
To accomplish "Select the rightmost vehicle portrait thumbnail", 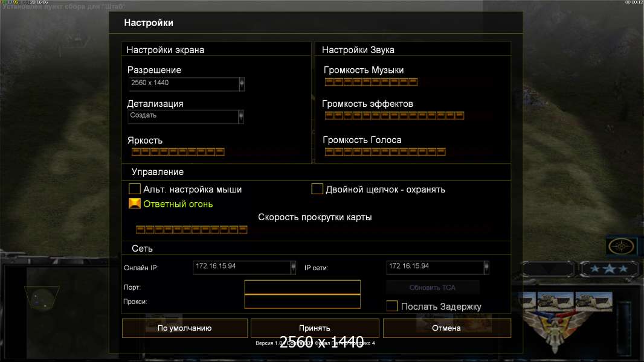I will (x=593, y=302).
